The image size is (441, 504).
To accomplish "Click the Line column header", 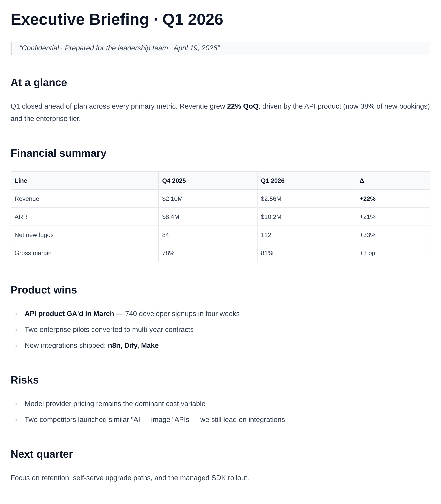I will click(x=21, y=181).
